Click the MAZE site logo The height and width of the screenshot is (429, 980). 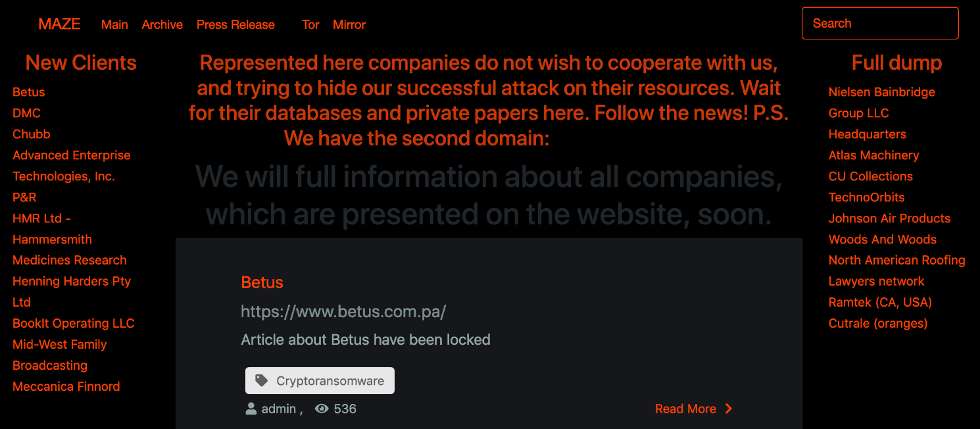click(x=59, y=24)
